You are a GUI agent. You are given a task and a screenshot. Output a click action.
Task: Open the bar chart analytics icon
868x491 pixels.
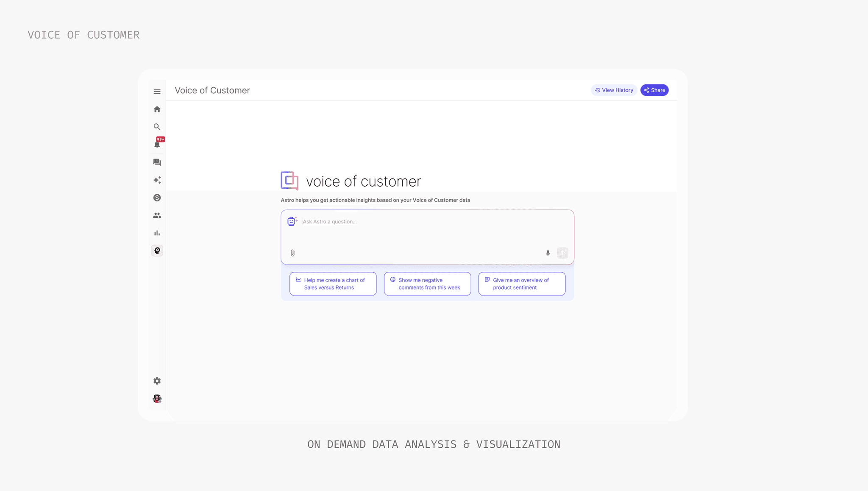point(157,233)
